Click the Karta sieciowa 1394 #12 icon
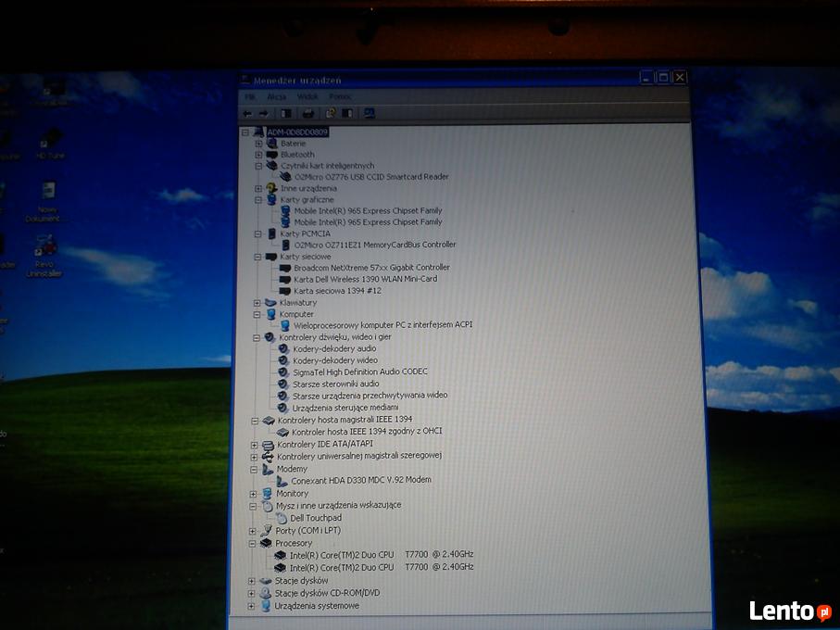 tap(285, 291)
